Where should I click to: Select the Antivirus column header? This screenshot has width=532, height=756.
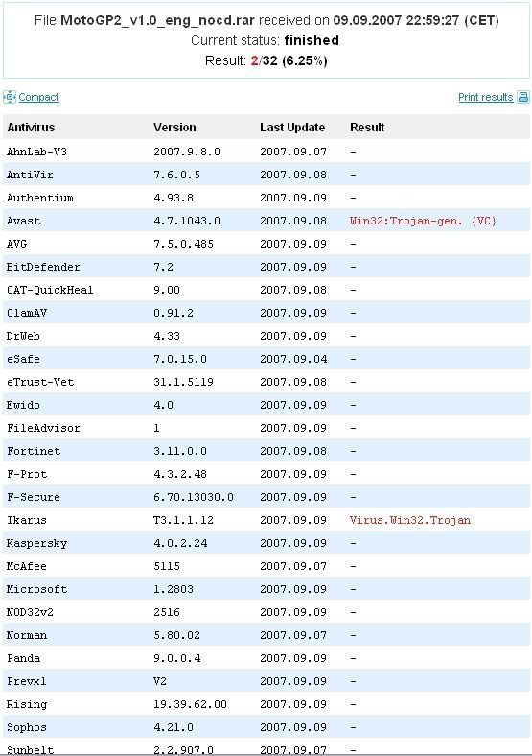click(x=31, y=128)
